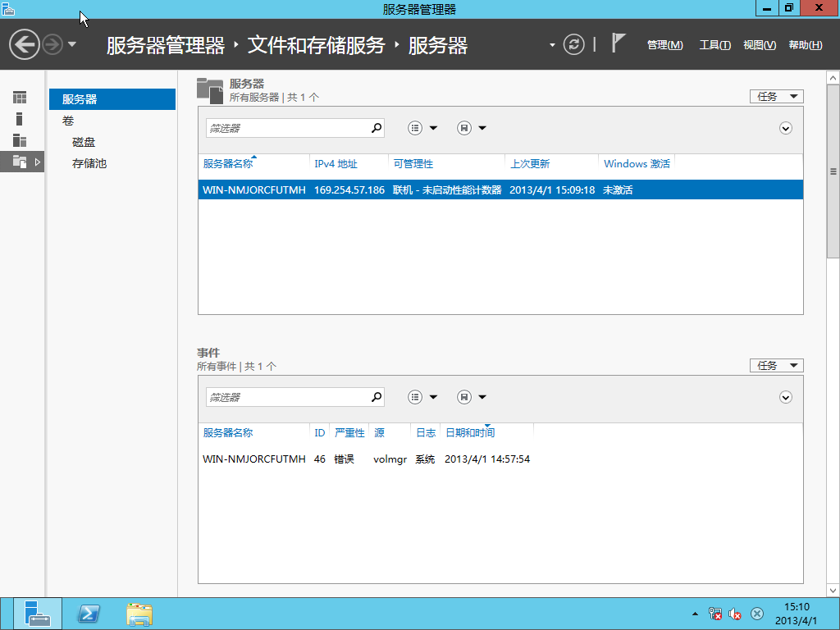Click 文件和存储服务 breadcrumb
840x630 pixels.
point(316,45)
